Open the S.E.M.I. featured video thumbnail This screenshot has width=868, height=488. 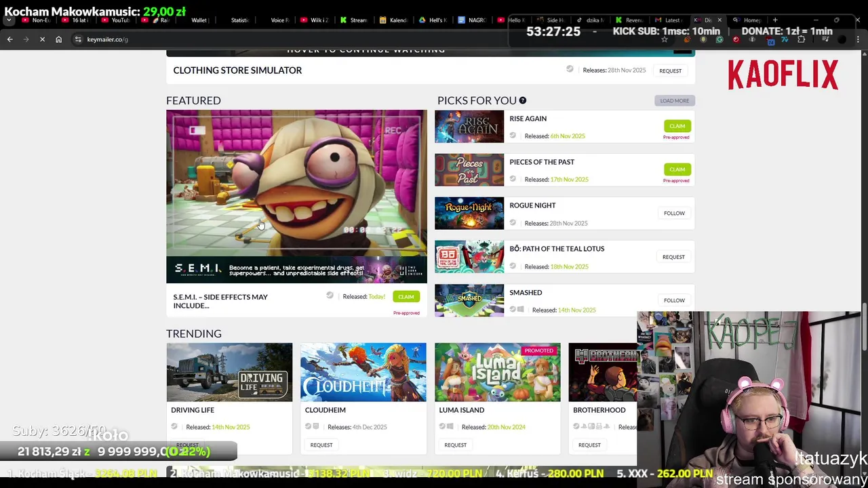297,197
